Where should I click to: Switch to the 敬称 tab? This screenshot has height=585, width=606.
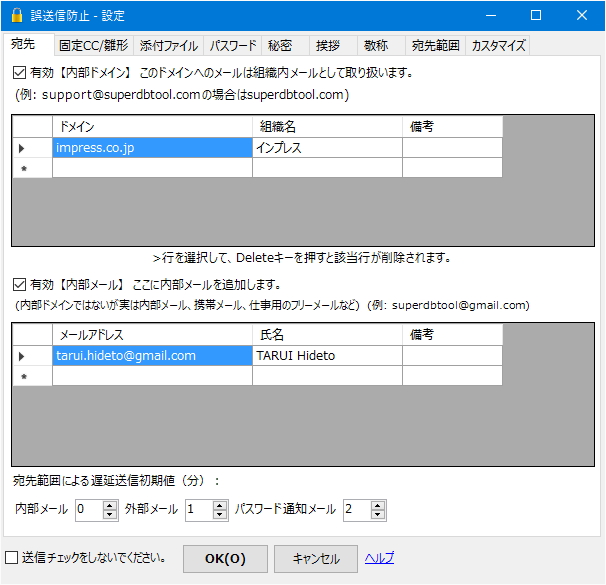click(x=381, y=46)
